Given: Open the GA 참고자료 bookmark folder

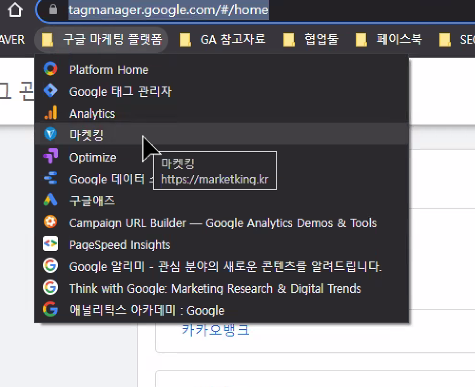Looking at the screenshot, I should click(222, 40).
